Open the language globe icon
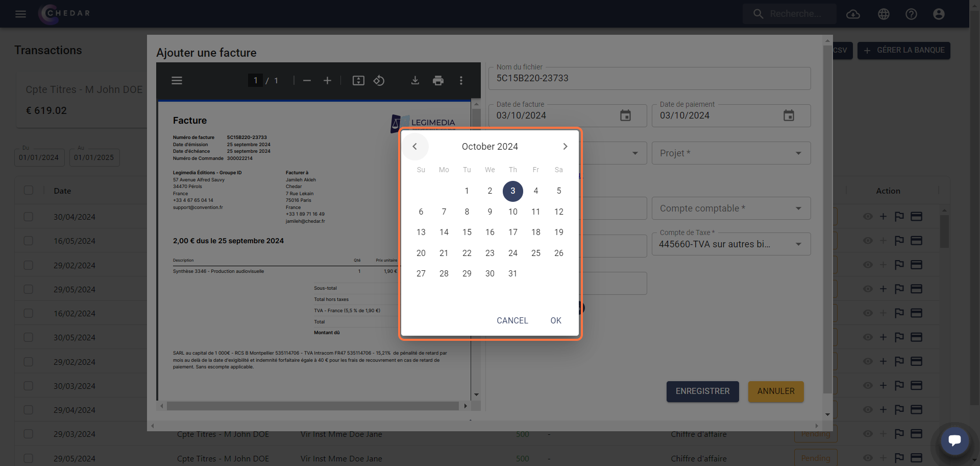980x466 pixels. click(884, 14)
